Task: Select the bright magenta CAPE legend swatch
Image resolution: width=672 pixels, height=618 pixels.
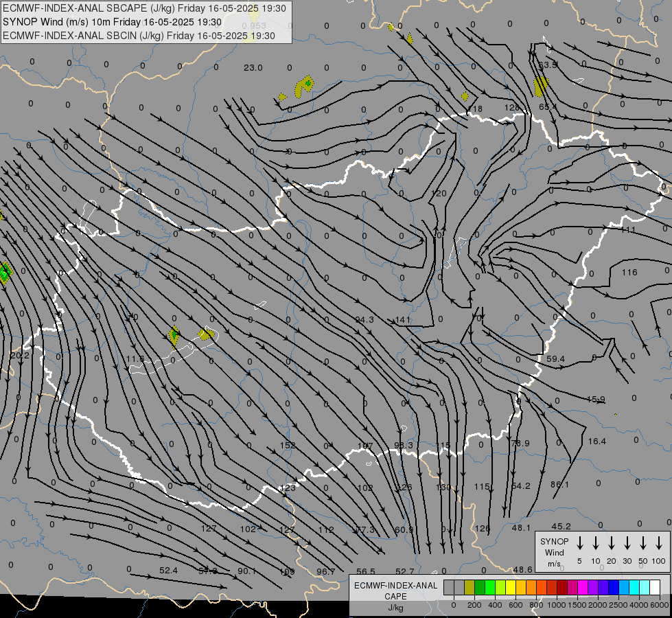Action: 583,587
